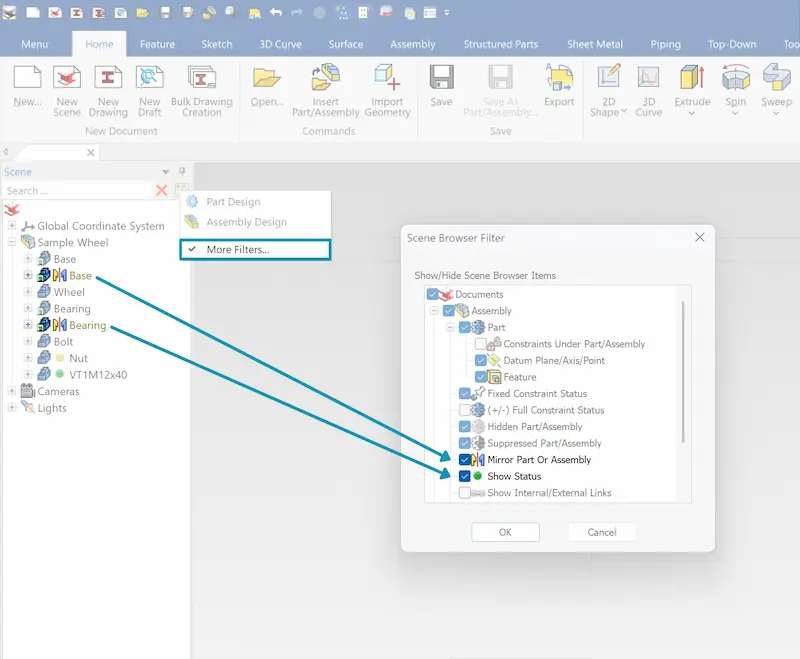Uncheck Mirror Part Or Assembly checkbox
The image size is (800, 659).
click(x=464, y=460)
